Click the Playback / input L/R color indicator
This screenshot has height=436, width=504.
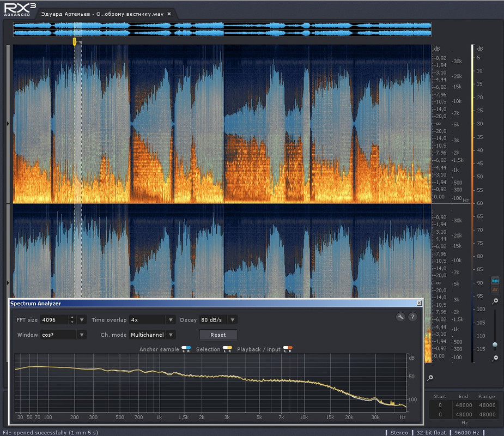288,349
